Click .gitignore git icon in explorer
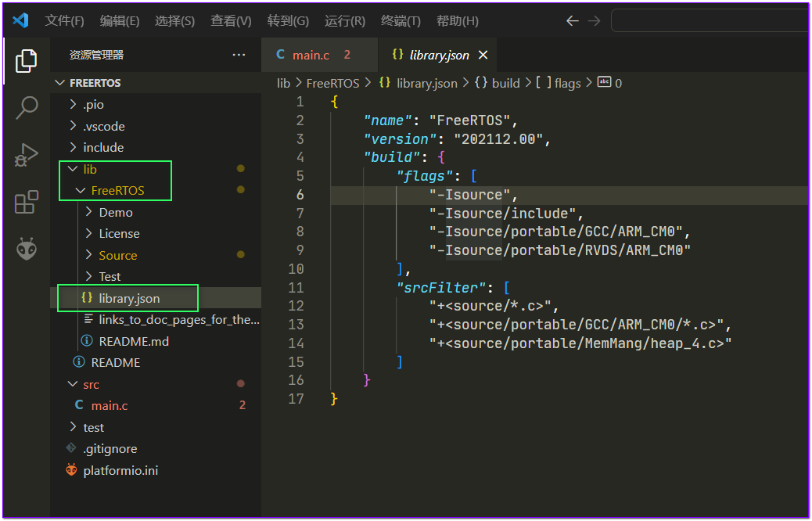This screenshot has height=521, width=812. (71, 448)
